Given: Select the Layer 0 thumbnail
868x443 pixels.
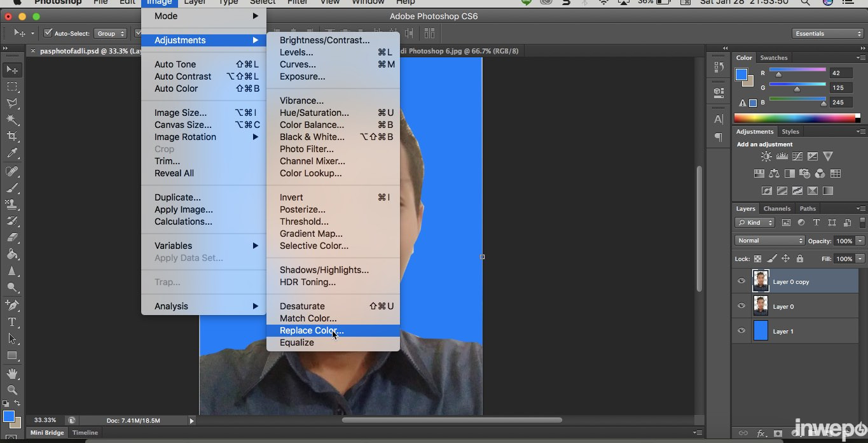Looking at the screenshot, I should coord(761,306).
